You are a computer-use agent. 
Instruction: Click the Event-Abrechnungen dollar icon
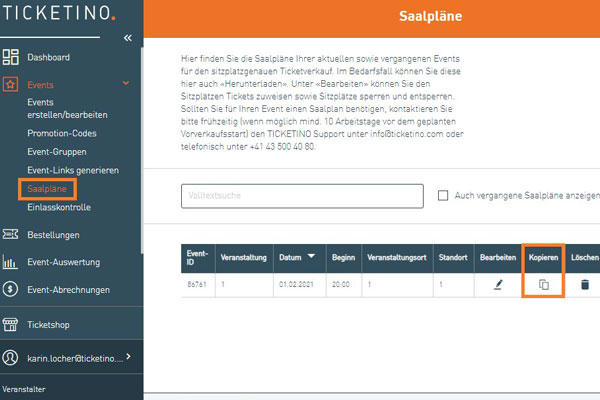coord(11,290)
